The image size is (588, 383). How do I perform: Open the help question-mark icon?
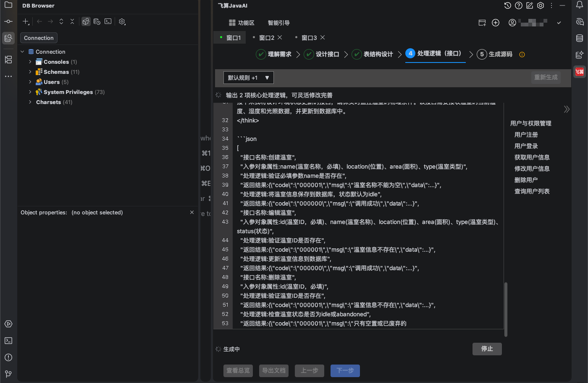coord(519,6)
